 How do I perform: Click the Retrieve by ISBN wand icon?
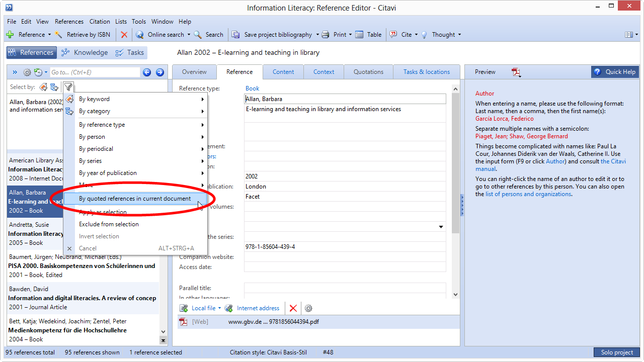coord(59,35)
